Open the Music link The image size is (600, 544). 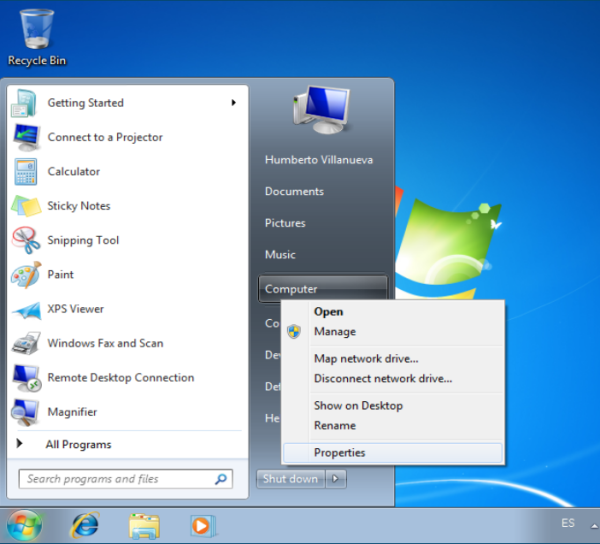pos(280,255)
